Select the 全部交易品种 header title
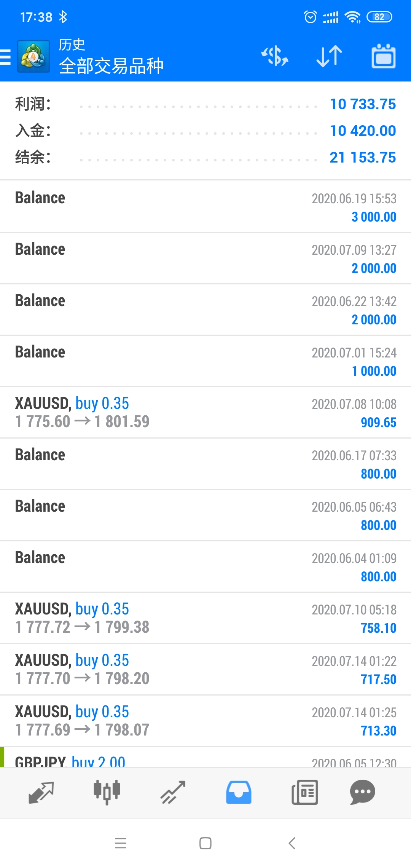The image size is (411, 868). coord(111,66)
